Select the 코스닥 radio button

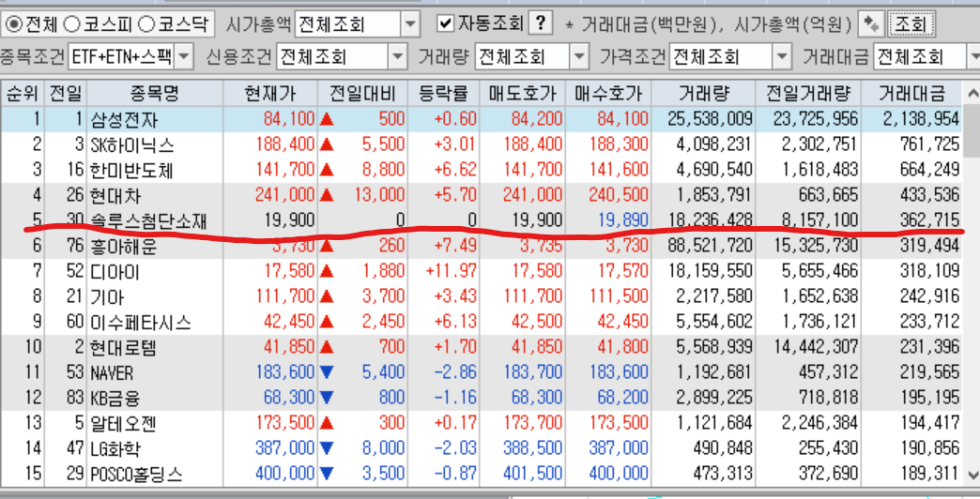click(146, 24)
